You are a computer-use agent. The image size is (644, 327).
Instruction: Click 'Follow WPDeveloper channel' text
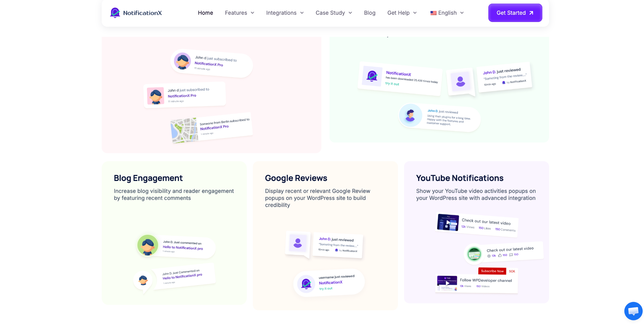[486, 280]
